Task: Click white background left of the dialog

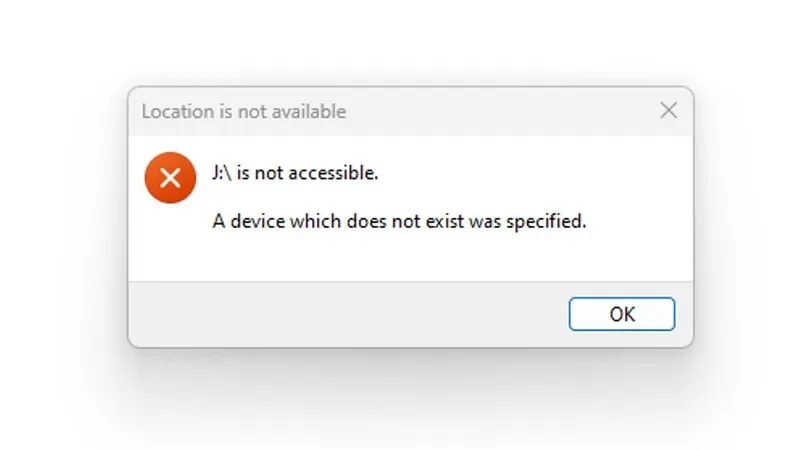Action: click(x=60, y=220)
